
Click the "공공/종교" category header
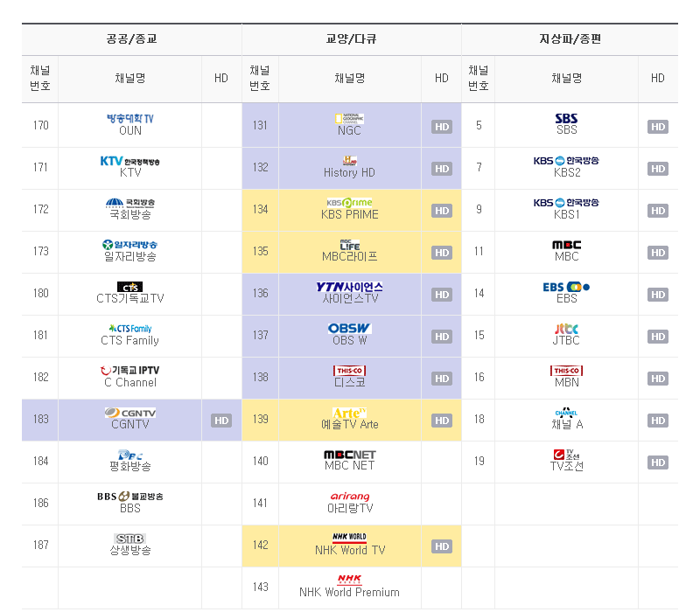point(132,39)
